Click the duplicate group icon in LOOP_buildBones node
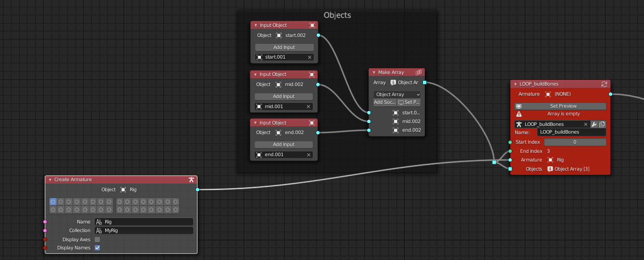The width and height of the screenshot is (644, 260). [602, 124]
